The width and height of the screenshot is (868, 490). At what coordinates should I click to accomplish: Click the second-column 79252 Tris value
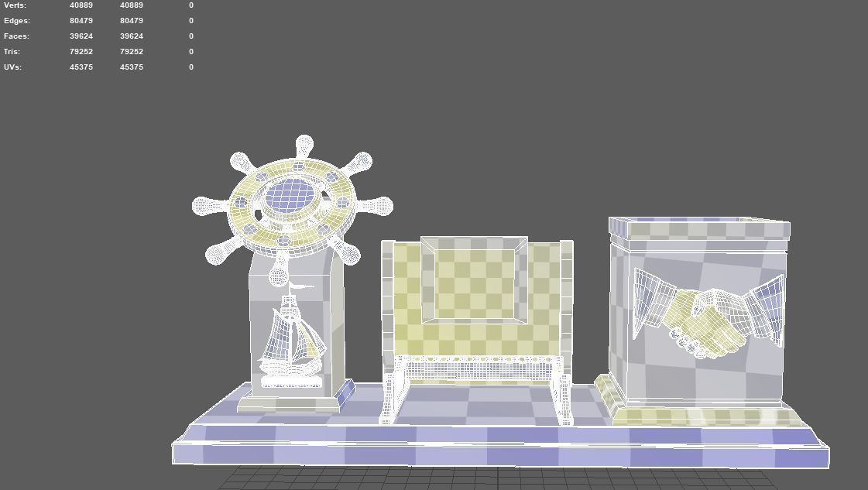(x=132, y=52)
